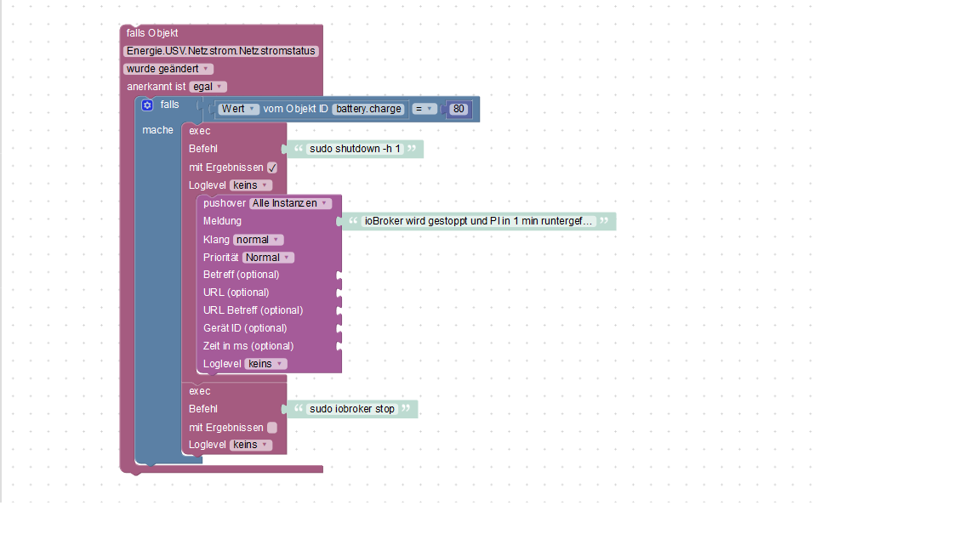Open the 'anerkannt ist egal' dropdown
Viewport: 980px width, 551px height.
(208, 87)
